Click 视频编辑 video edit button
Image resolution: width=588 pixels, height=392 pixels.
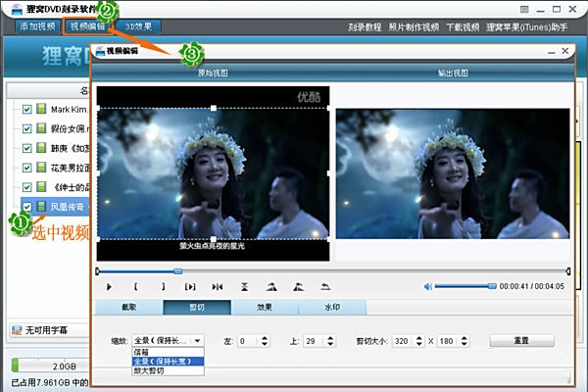88,26
